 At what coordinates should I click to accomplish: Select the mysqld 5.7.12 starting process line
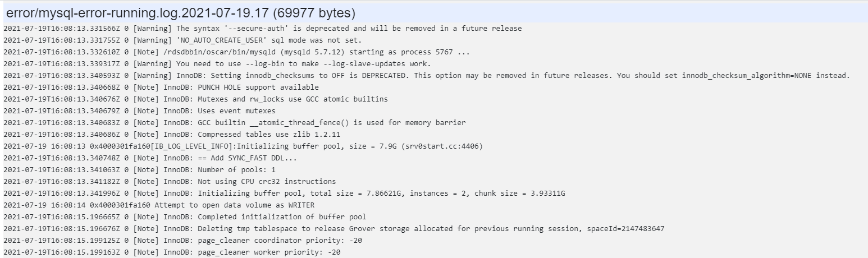click(x=237, y=52)
